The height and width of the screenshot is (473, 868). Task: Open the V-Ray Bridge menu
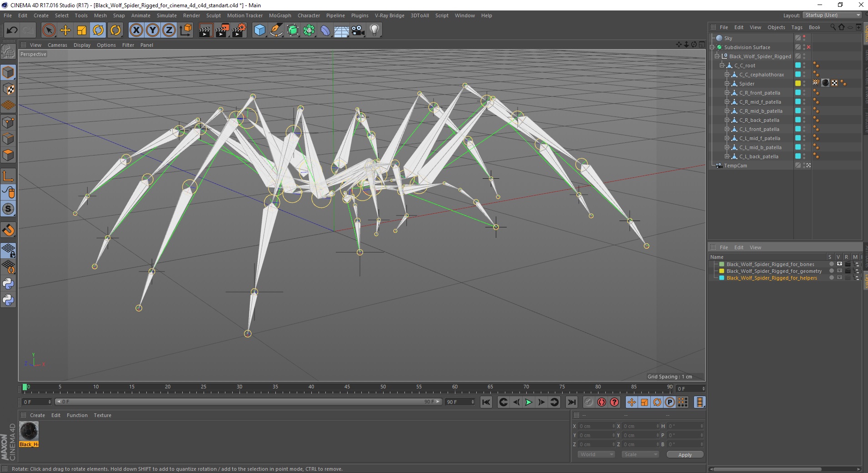tap(389, 15)
